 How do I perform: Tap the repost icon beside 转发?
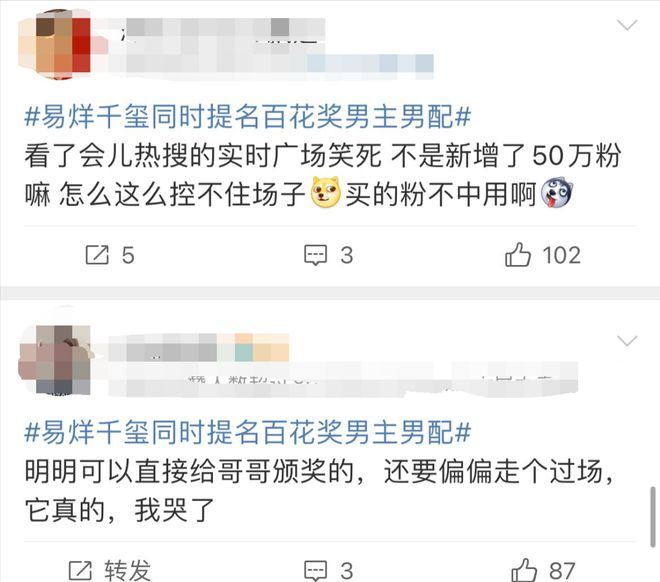[x=80, y=570]
